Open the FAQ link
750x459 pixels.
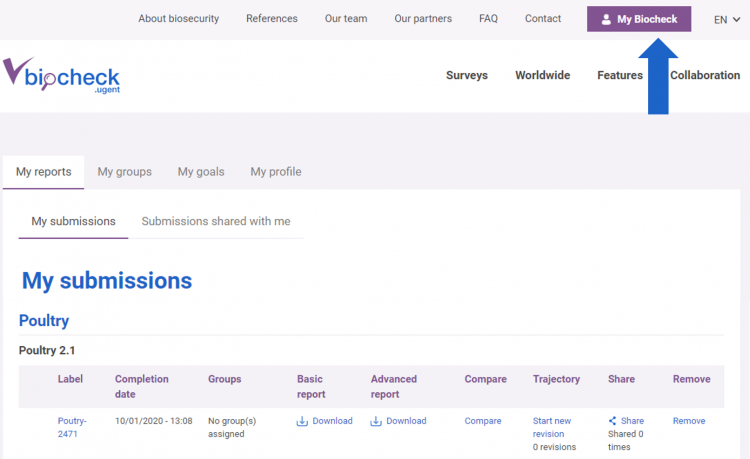point(488,19)
